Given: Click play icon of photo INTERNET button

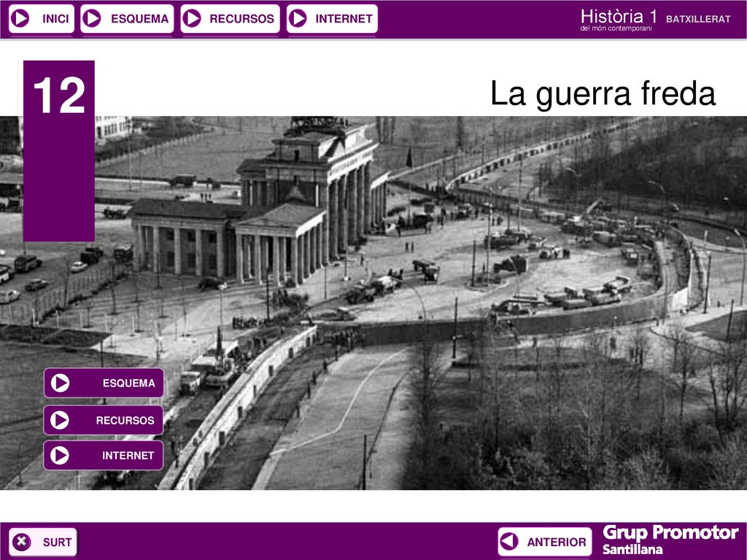Looking at the screenshot, I should click(60, 455).
